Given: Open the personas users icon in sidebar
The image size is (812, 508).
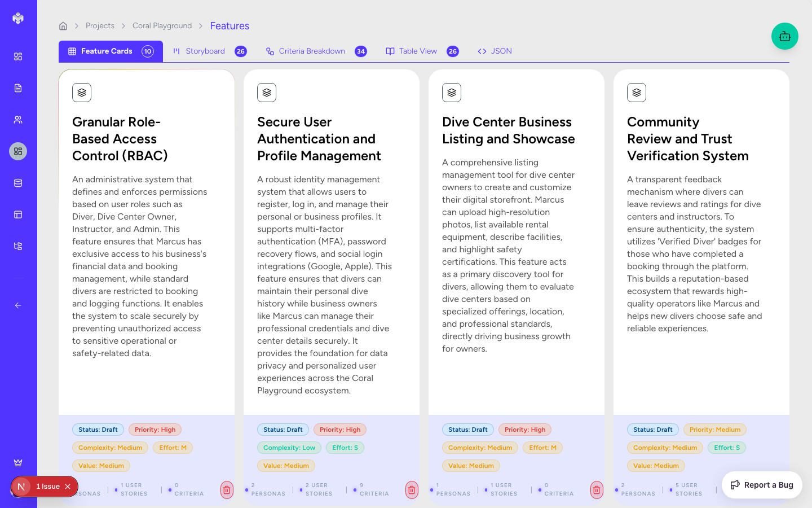Looking at the screenshot, I should 18,120.
